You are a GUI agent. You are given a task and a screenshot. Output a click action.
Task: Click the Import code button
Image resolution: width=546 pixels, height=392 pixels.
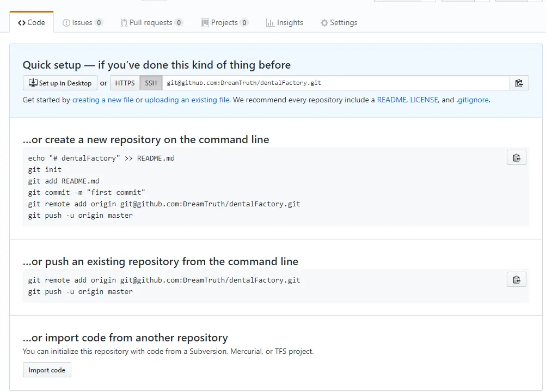point(47,370)
